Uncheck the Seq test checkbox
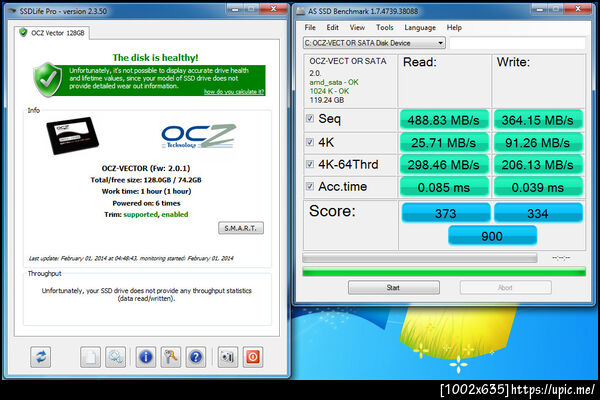Viewport: 600px width, 400px height. [310, 118]
